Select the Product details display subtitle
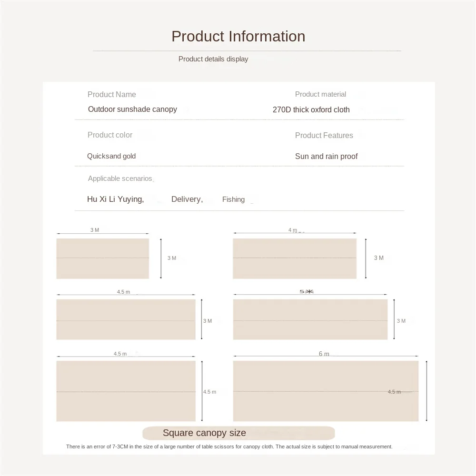This screenshot has width=476, height=476. click(x=213, y=59)
